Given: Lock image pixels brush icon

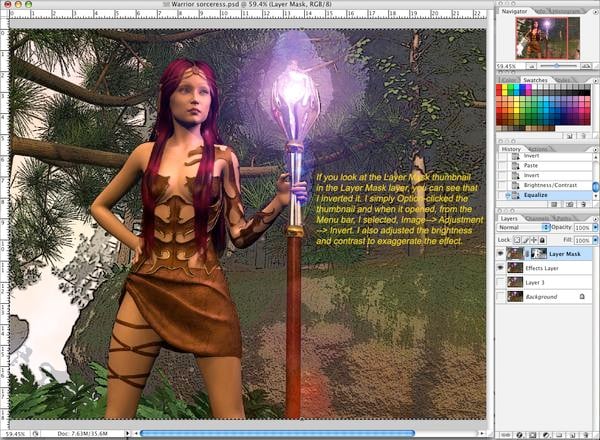Looking at the screenshot, I should point(526,240).
